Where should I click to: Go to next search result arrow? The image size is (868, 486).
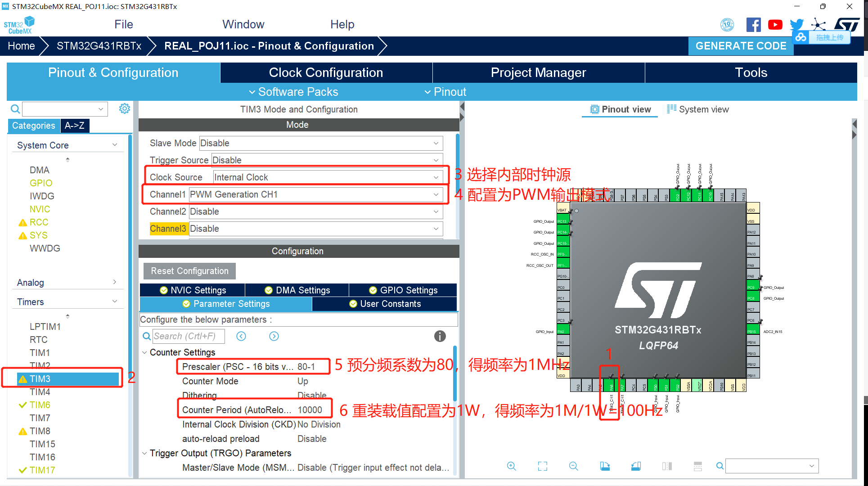(274, 336)
